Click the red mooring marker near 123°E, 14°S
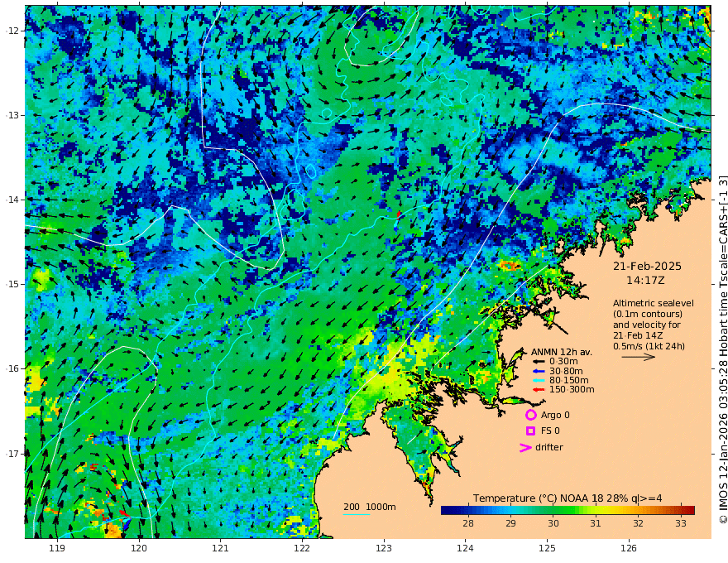The height and width of the screenshot is (563, 728). [x=399, y=214]
